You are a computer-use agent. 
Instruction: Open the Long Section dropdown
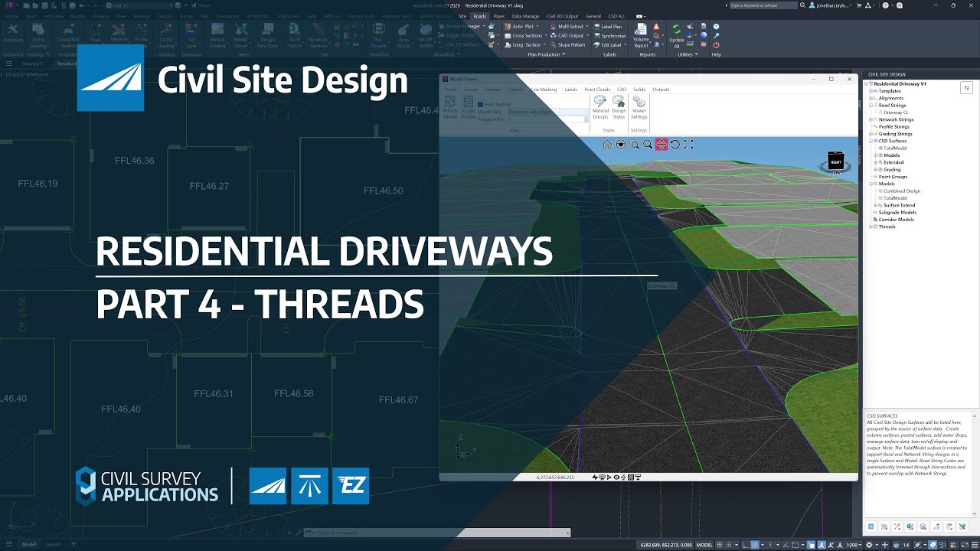[x=544, y=45]
